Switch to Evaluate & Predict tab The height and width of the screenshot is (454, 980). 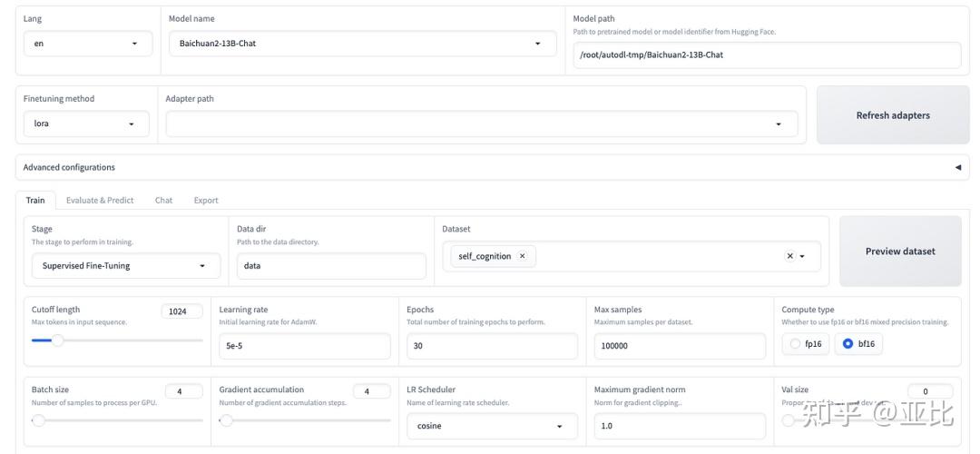coord(100,200)
